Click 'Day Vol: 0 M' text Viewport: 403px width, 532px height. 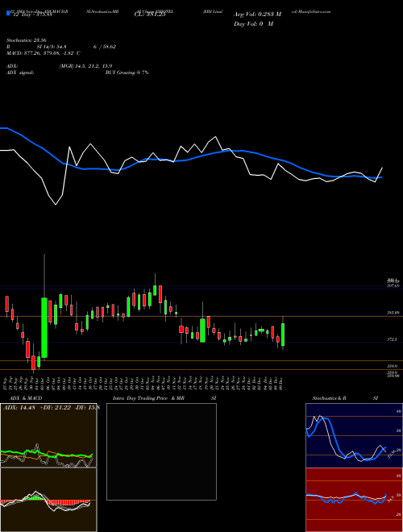[x=253, y=23]
